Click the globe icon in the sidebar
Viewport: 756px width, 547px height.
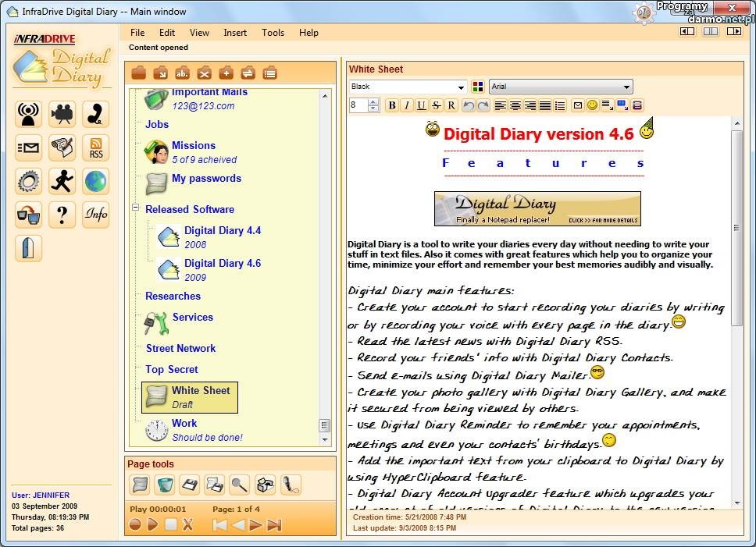coord(96,181)
